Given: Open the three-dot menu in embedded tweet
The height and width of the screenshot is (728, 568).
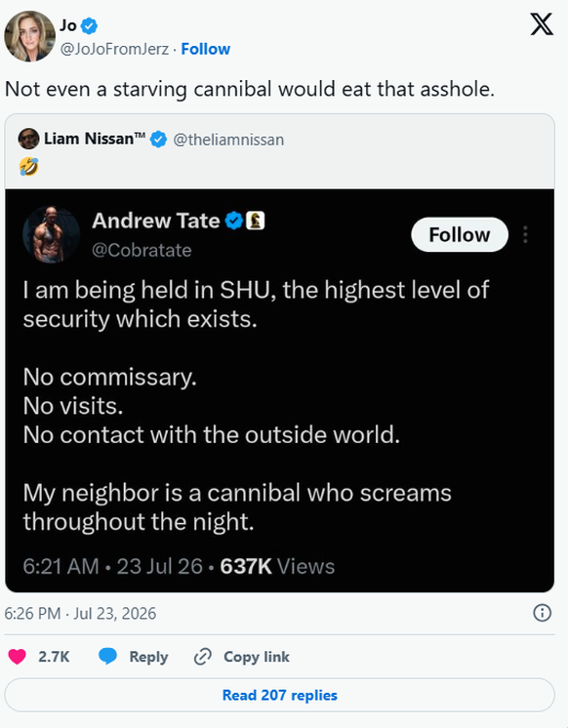Looking at the screenshot, I should click(x=525, y=235).
